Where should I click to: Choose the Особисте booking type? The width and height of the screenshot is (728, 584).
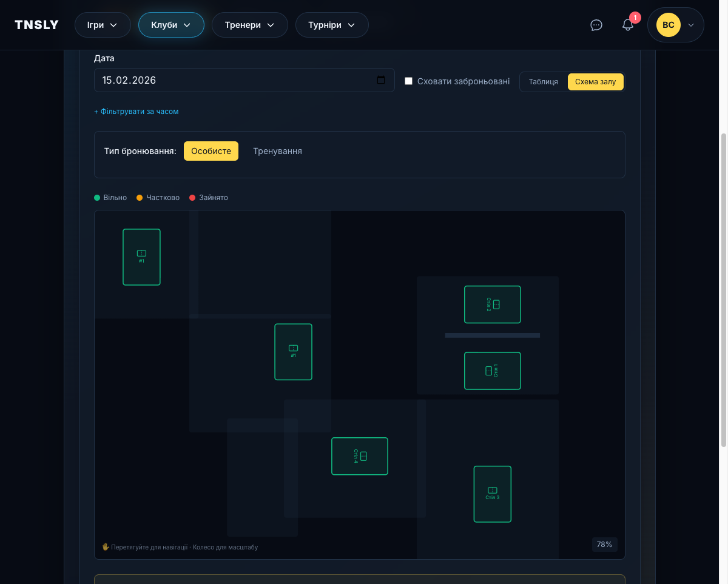(211, 151)
